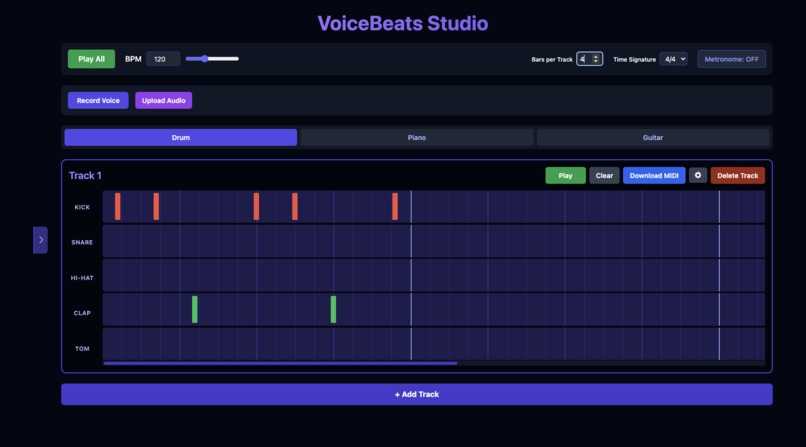This screenshot has height=447, width=806.
Task: Click the VoiceBeats Studio heading
Action: pos(402,23)
